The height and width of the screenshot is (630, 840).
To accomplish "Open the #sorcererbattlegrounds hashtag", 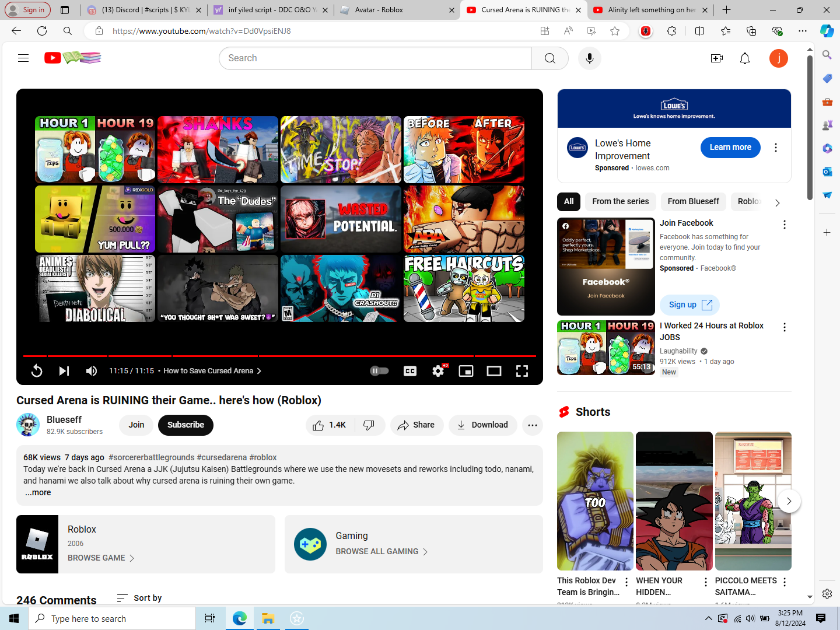I will (x=152, y=457).
